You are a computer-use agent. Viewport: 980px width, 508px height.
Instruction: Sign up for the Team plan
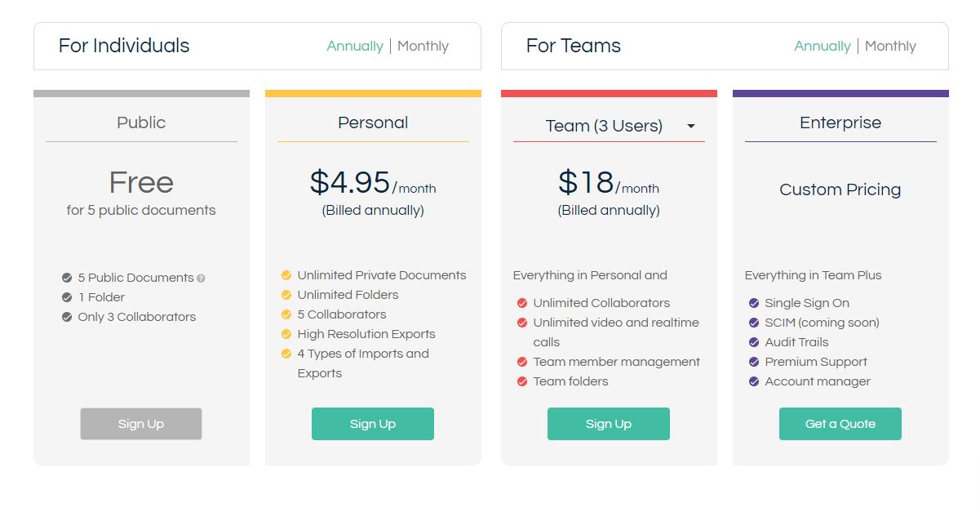click(609, 424)
